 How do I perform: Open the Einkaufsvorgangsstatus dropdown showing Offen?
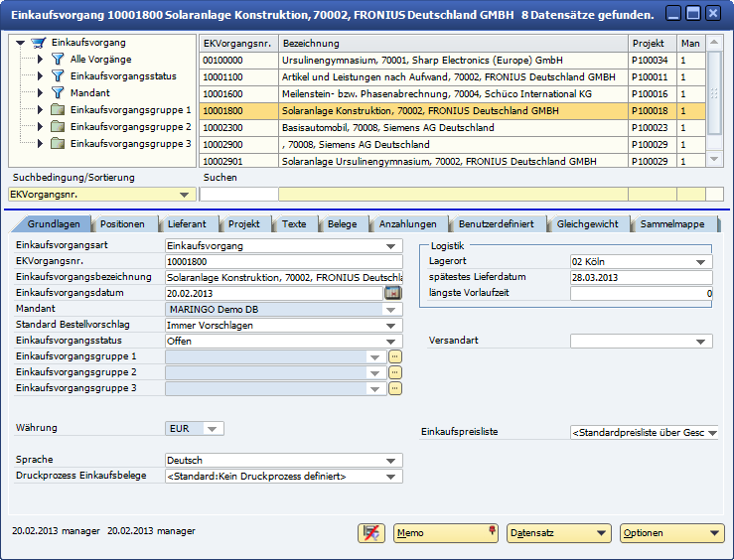point(389,341)
